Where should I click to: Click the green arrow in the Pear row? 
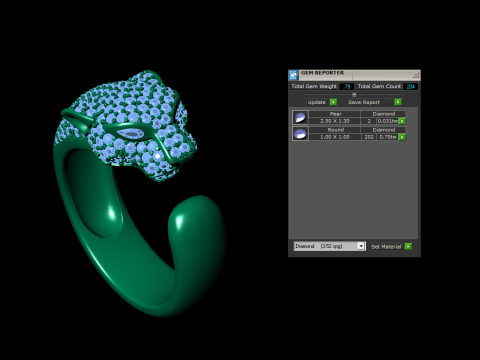(x=402, y=121)
